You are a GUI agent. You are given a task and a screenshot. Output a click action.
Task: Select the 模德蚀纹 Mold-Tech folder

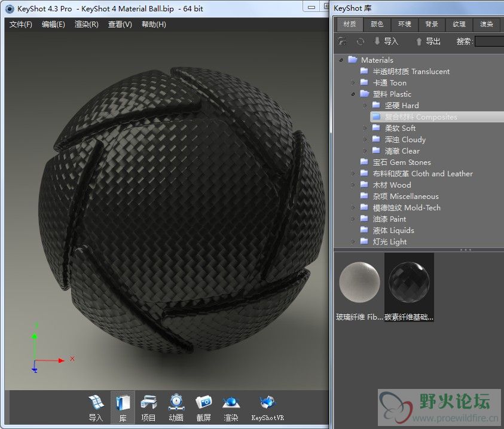pyautogui.click(x=401, y=207)
